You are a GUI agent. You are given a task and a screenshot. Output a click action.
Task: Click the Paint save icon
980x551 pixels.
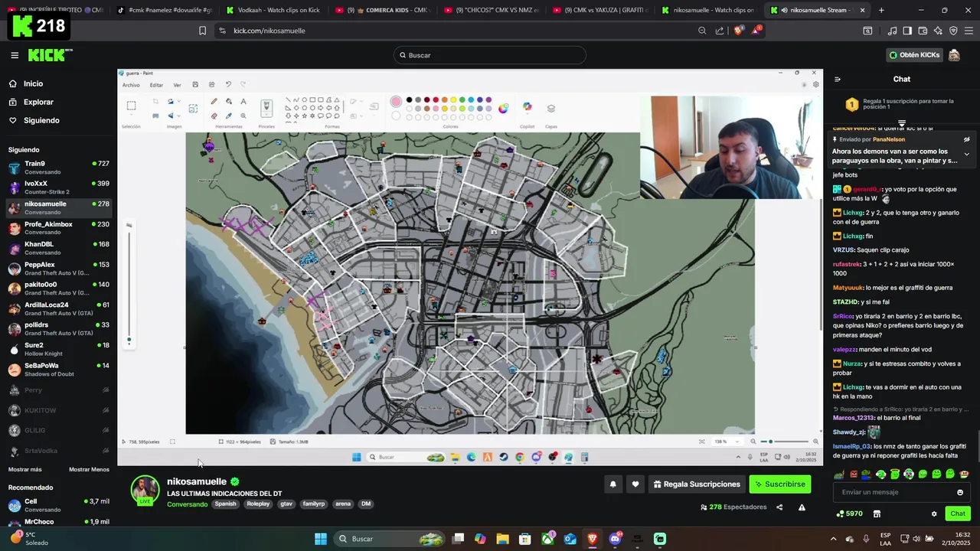[195, 84]
